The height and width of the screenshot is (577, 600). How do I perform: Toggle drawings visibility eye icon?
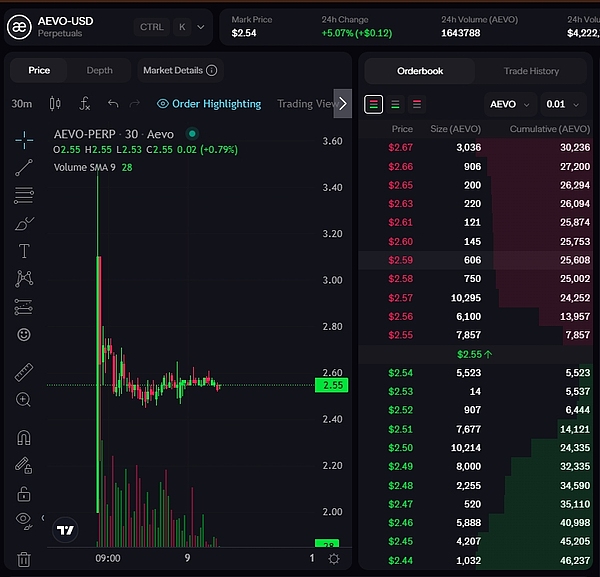tap(24, 519)
